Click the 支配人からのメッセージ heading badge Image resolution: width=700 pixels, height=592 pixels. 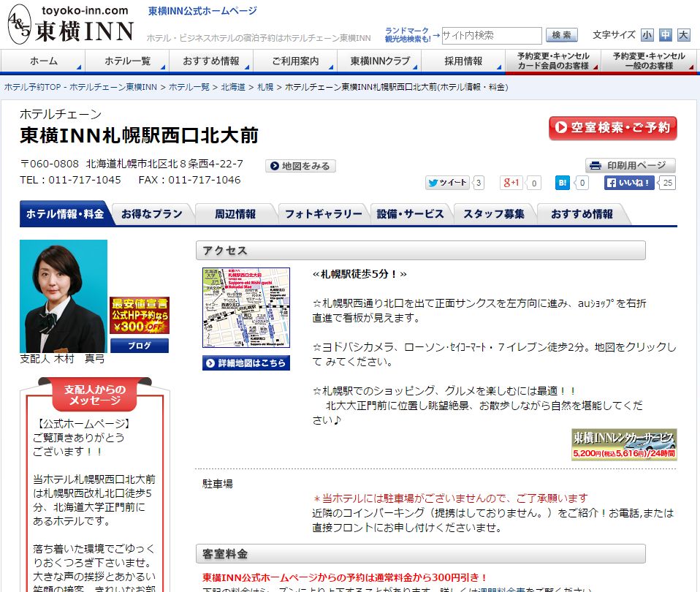[x=95, y=395]
